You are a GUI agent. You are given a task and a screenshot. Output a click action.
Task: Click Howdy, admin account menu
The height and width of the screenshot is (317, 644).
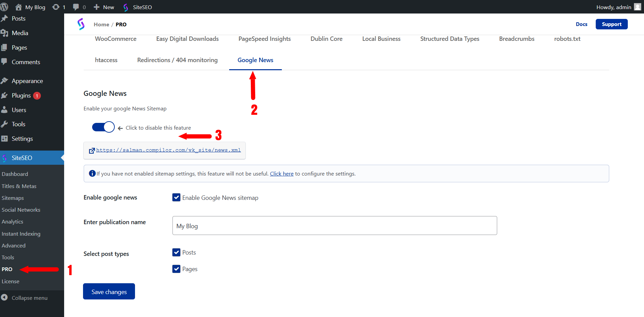point(618,7)
